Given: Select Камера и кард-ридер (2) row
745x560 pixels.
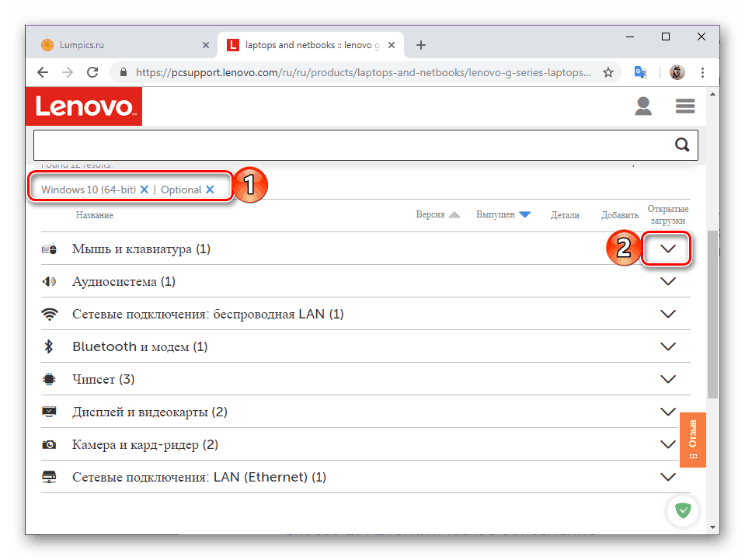Looking at the screenshot, I should tap(365, 444).
